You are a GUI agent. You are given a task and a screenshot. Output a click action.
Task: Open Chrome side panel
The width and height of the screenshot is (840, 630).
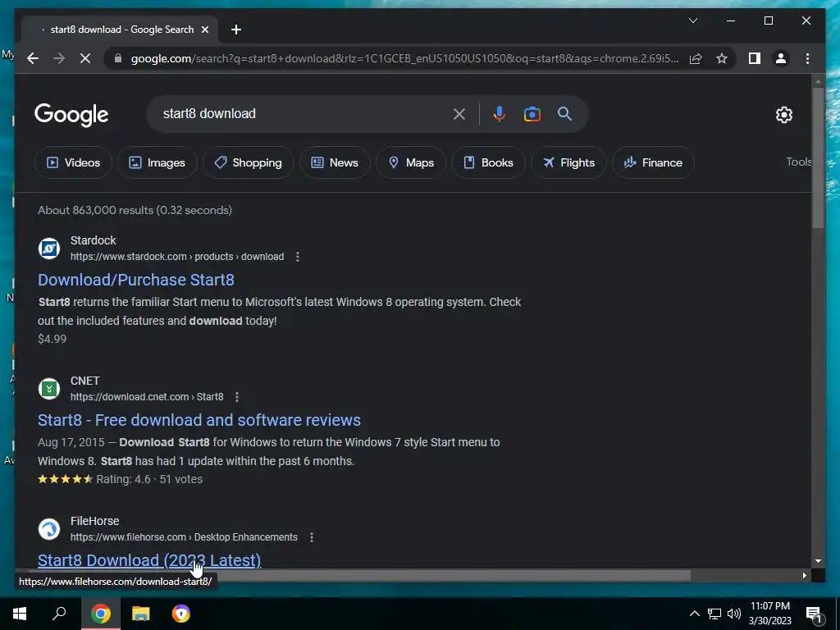pos(755,58)
